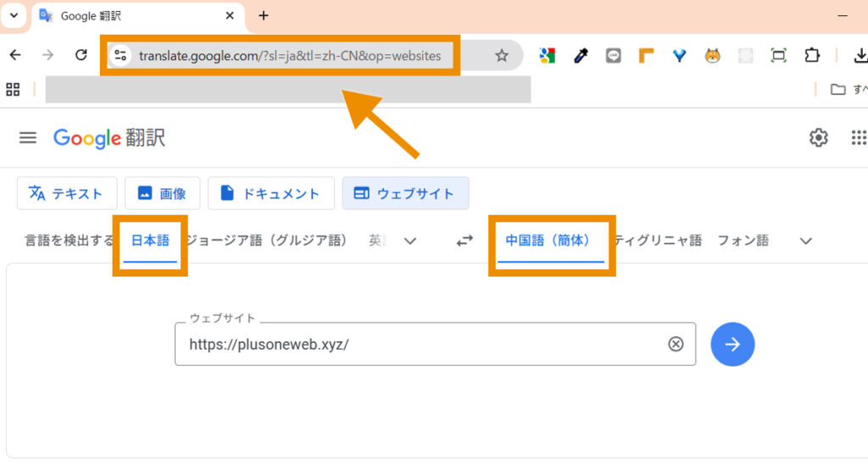Open the Google apps grid
The image size is (868, 465).
(858, 137)
